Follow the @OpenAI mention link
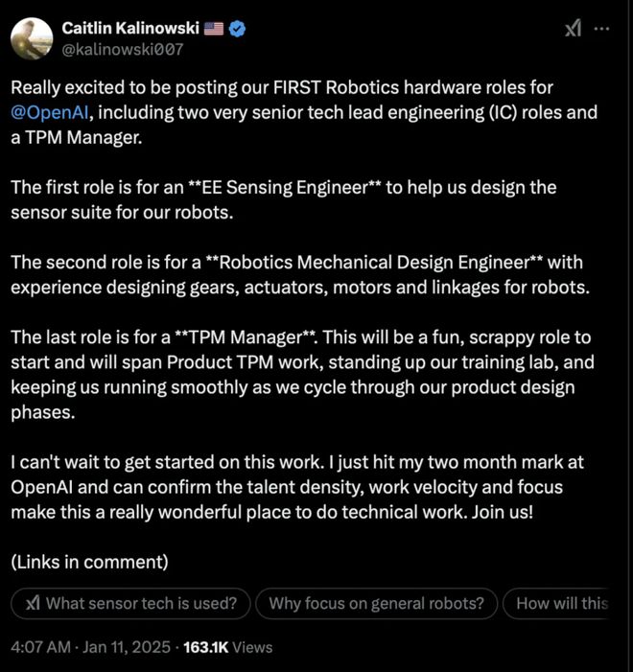The width and height of the screenshot is (633, 672). click(x=50, y=112)
